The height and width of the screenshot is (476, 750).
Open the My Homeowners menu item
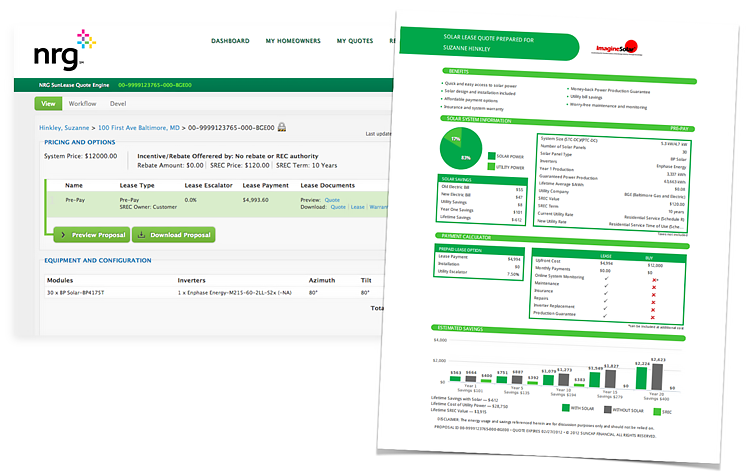[x=293, y=41]
